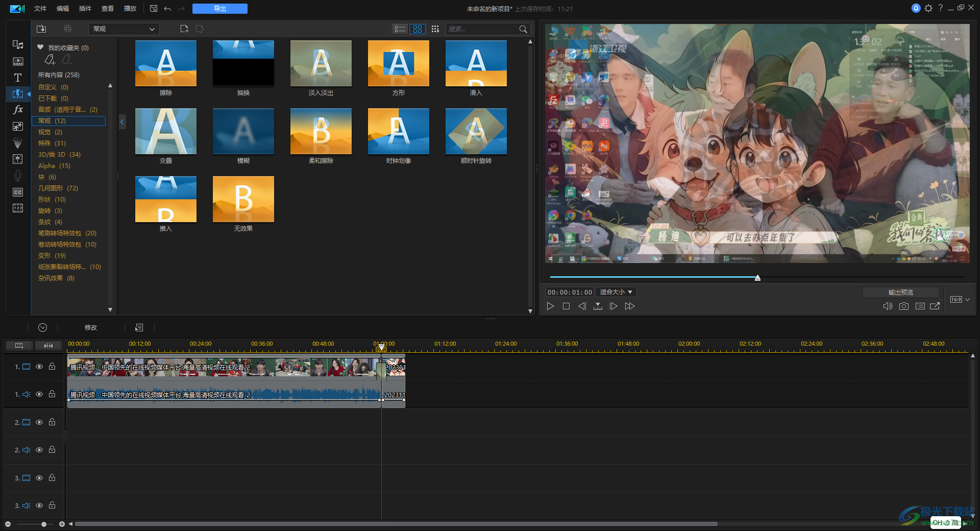Open the 查看 menu
Viewport: 980px width, 531px height.
click(x=108, y=9)
